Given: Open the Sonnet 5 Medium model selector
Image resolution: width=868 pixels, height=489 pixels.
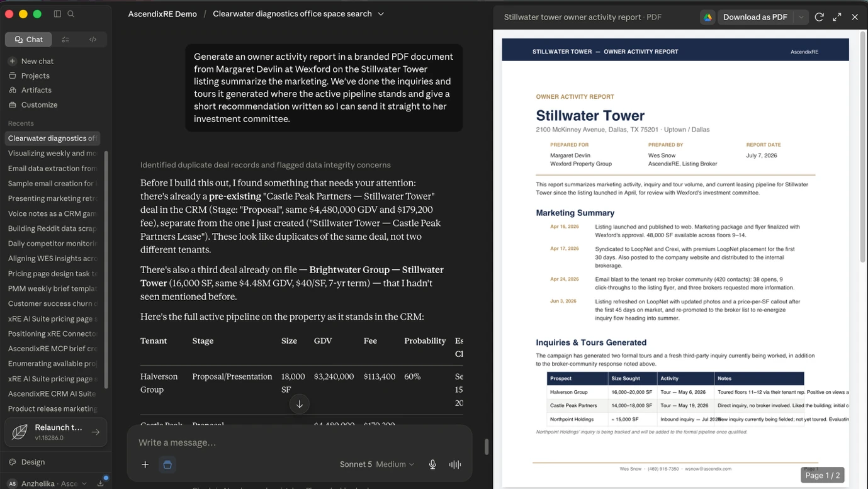Looking at the screenshot, I should pos(377,464).
